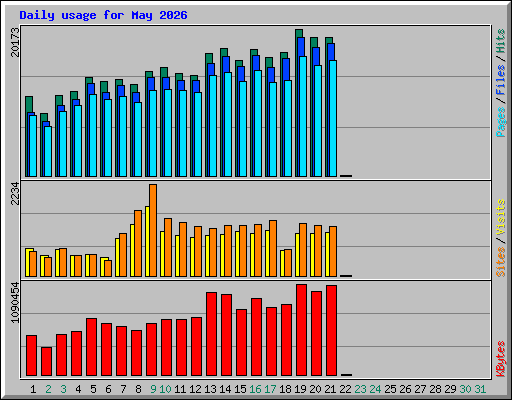The height and width of the screenshot is (400, 512).
Task: Click day 25 on the x-axis
Action: (390, 389)
